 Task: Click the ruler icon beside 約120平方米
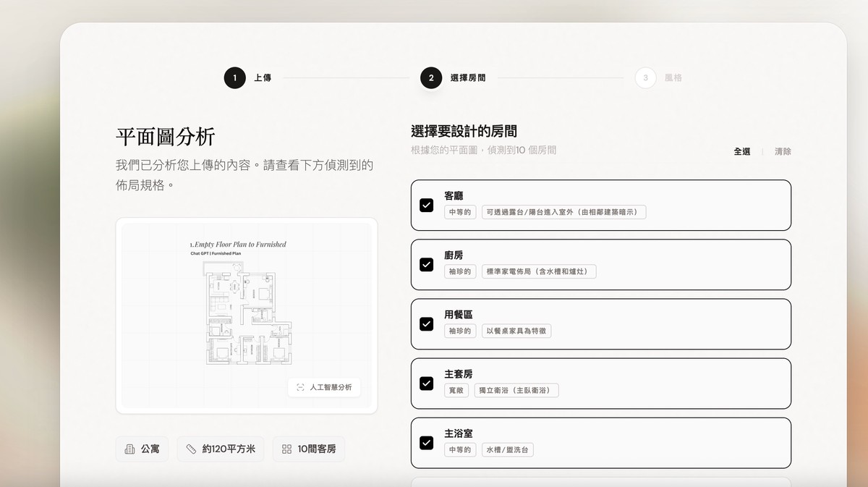coord(191,449)
